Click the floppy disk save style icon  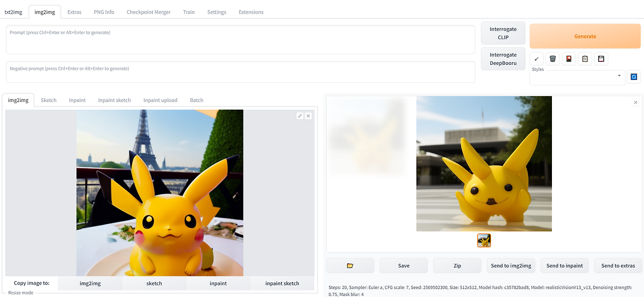601,59
